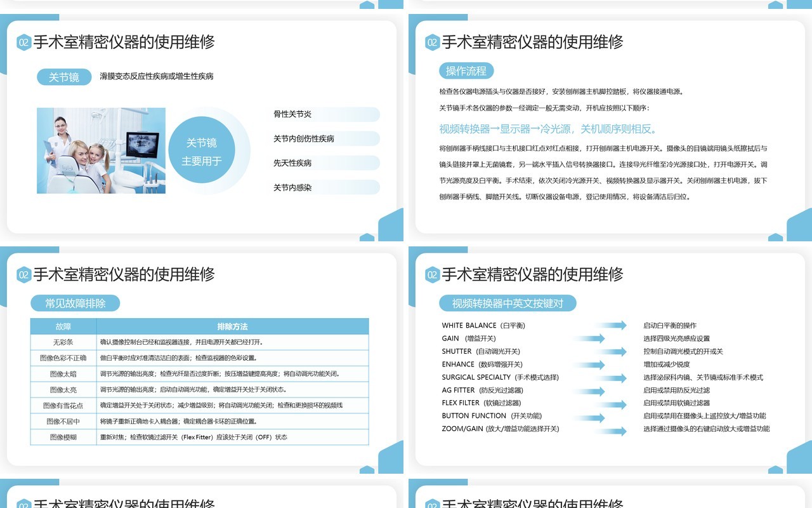Click the 图像太暗 table cell

(63, 374)
